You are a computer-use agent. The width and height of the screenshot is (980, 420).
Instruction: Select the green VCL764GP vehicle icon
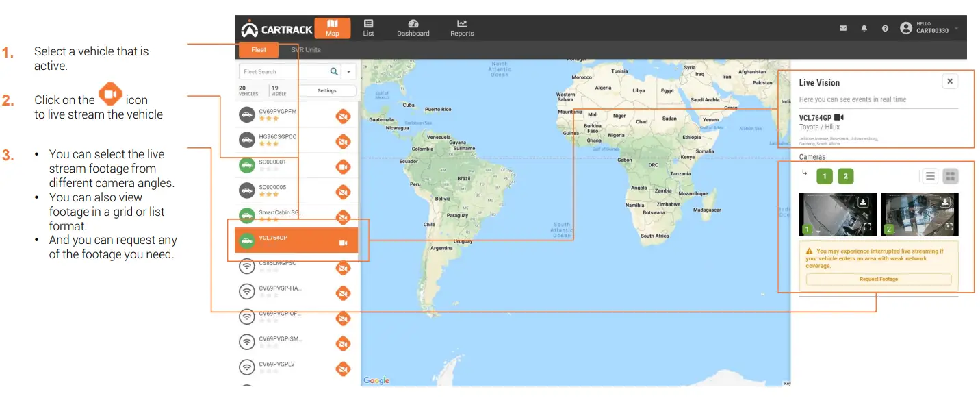[x=246, y=241]
